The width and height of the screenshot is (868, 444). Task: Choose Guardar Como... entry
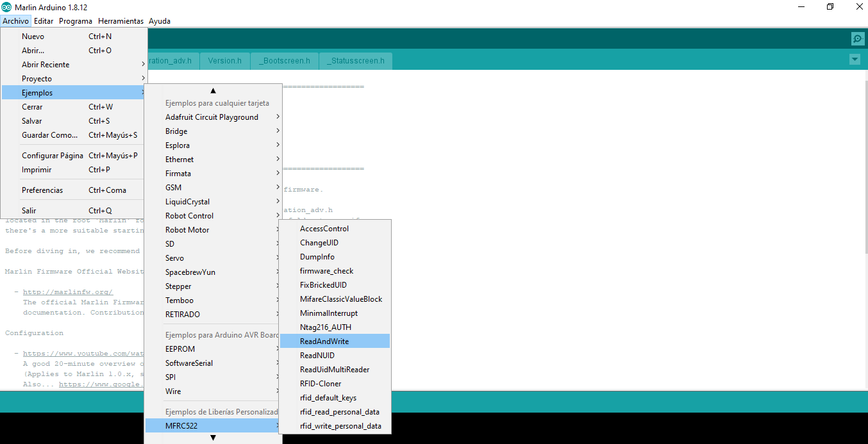point(74,135)
